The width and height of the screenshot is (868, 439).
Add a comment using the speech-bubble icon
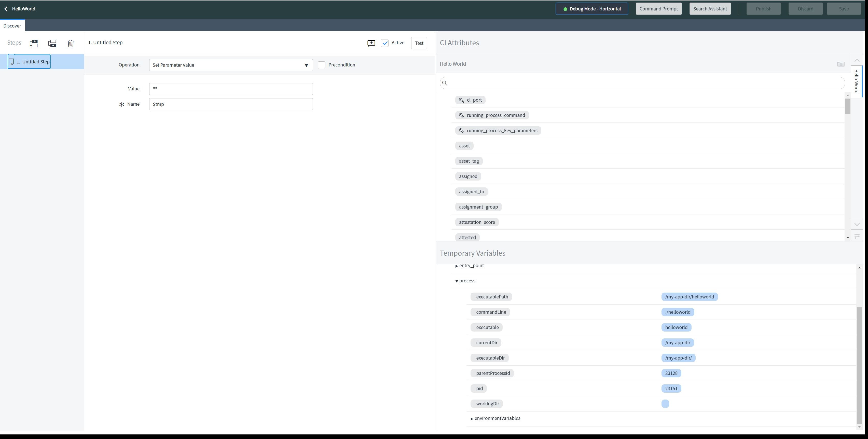point(371,43)
